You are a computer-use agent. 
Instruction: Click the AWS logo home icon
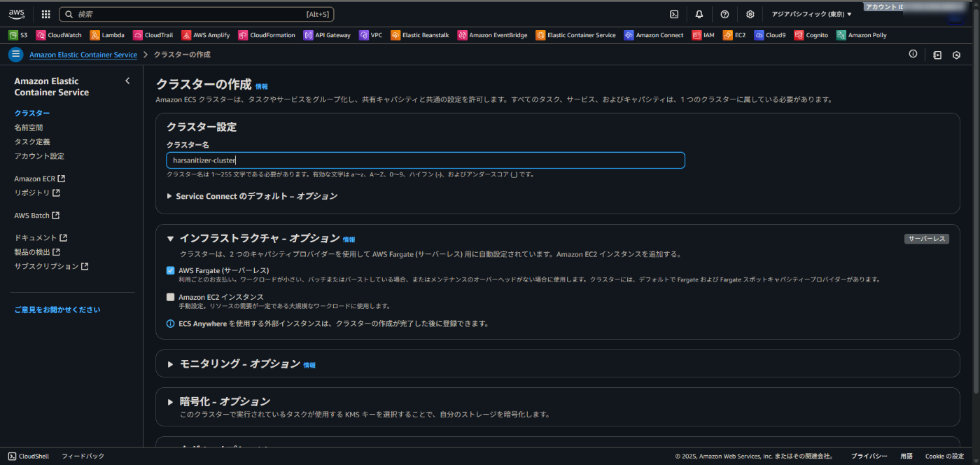[16, 13]
